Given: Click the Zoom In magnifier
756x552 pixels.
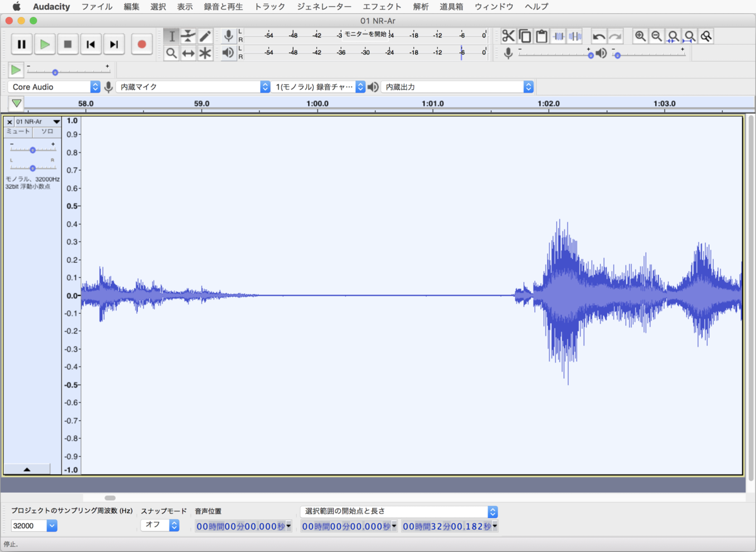Looking at the screenshot, I should tap(640, 37).
